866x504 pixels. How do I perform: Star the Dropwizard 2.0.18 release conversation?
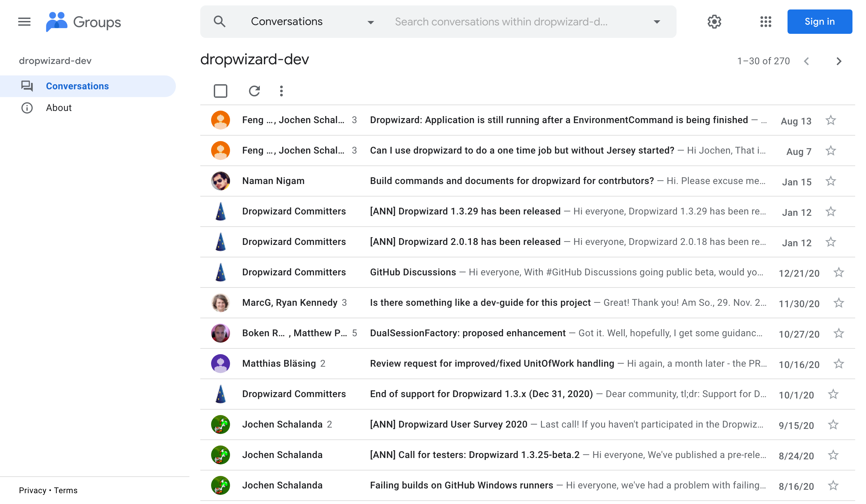830,242
